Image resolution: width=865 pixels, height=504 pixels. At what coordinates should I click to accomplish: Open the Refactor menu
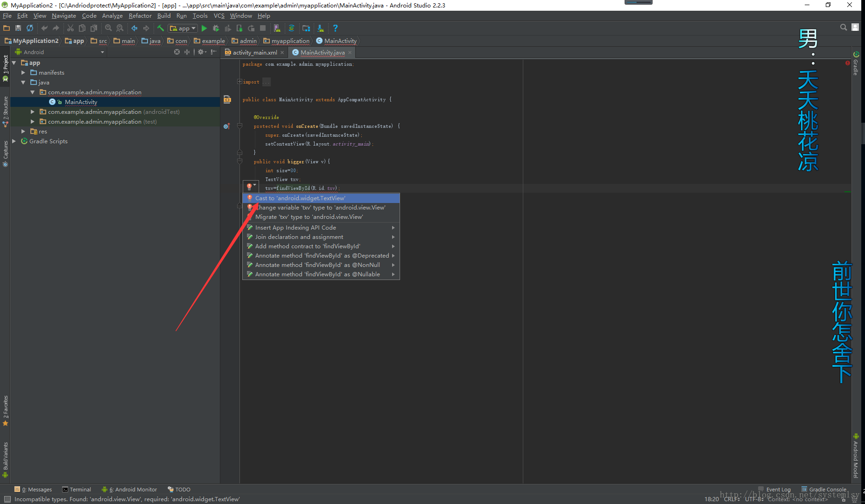coord(140,15)
